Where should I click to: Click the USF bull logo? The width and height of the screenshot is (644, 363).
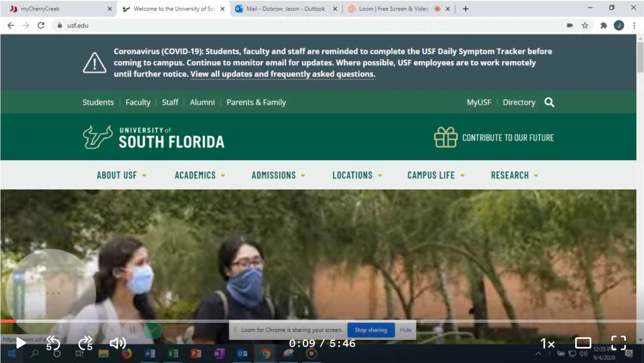tap(97, 137)
